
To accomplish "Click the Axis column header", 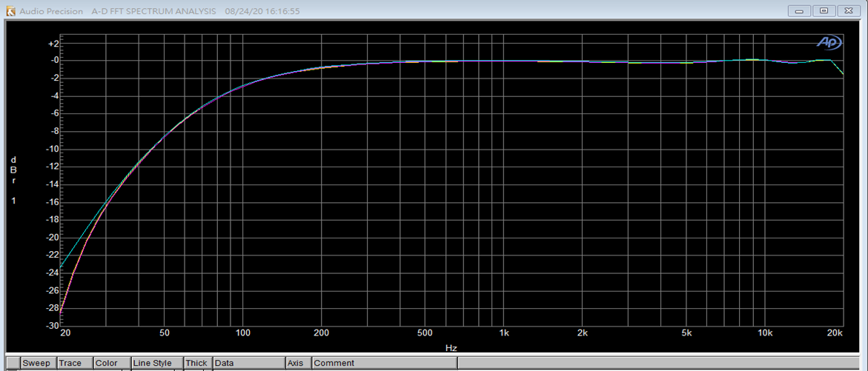I will coord(295,364).
